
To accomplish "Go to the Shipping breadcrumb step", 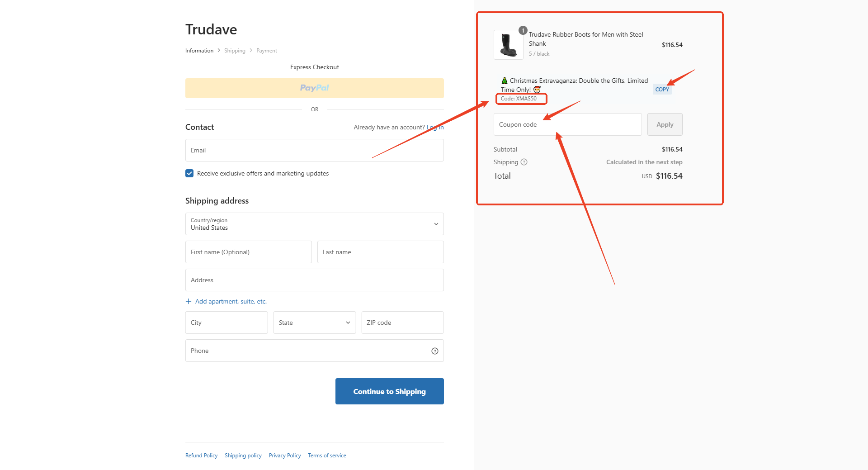I will pyautogui.click(x=235, y=51).
